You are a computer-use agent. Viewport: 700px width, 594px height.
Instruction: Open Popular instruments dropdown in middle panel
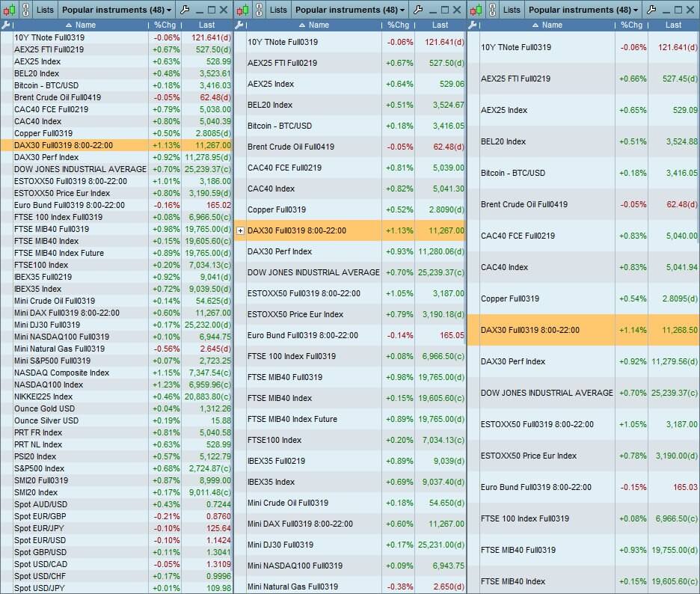pyautogui.click(x=350, y=10)
